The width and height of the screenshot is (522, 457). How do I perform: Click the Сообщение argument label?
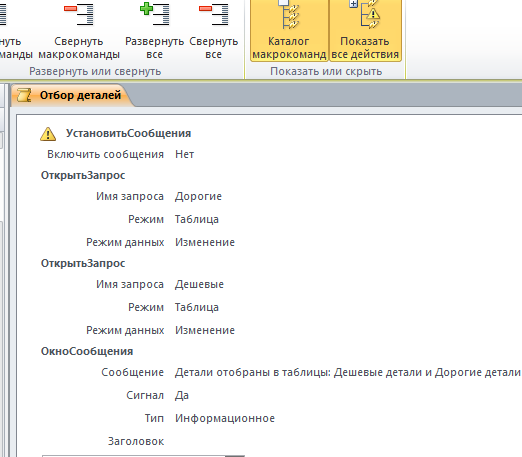pyautogui.click(x=132, y=372)
